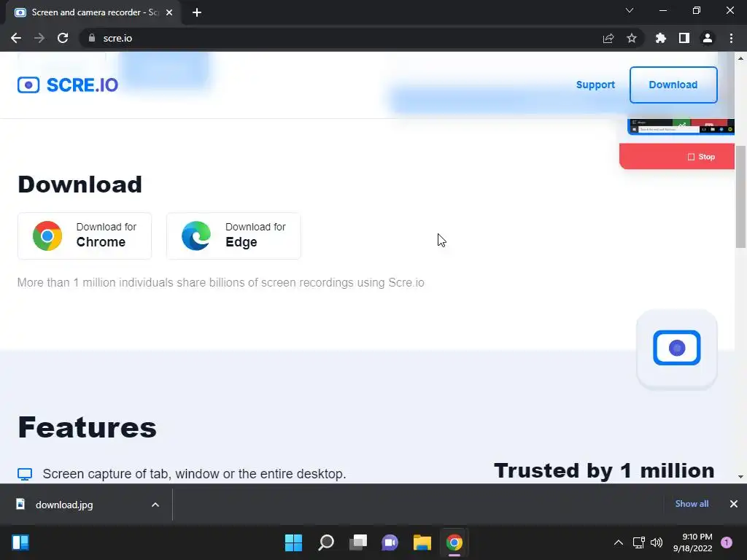Toggle the browser side panel icon
Viewport: 747px width, 560px height.
(684, 38)
